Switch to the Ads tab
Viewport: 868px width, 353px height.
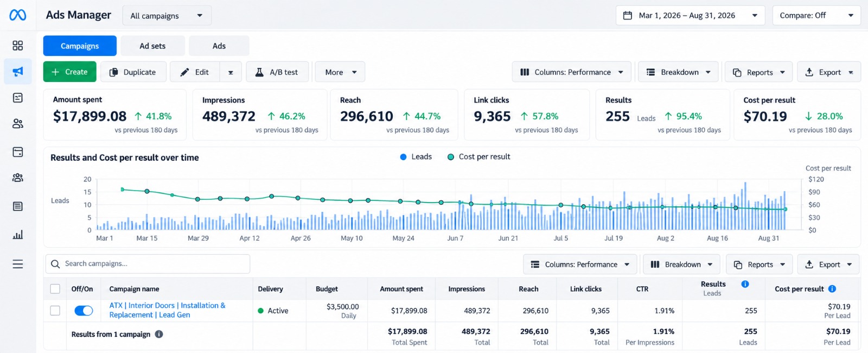(219, 46)
